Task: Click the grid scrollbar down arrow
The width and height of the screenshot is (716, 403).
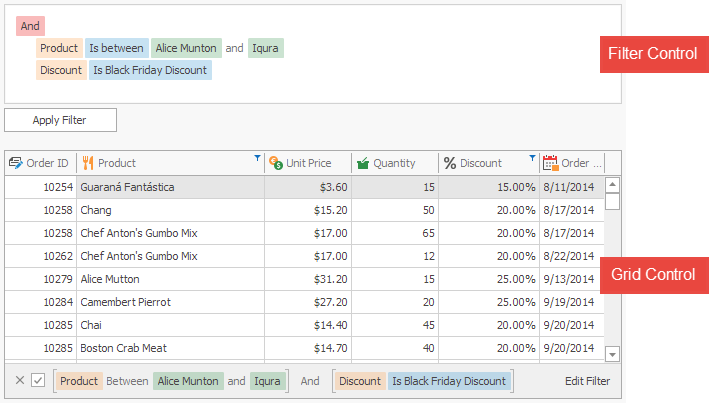Action: (612, 354)
